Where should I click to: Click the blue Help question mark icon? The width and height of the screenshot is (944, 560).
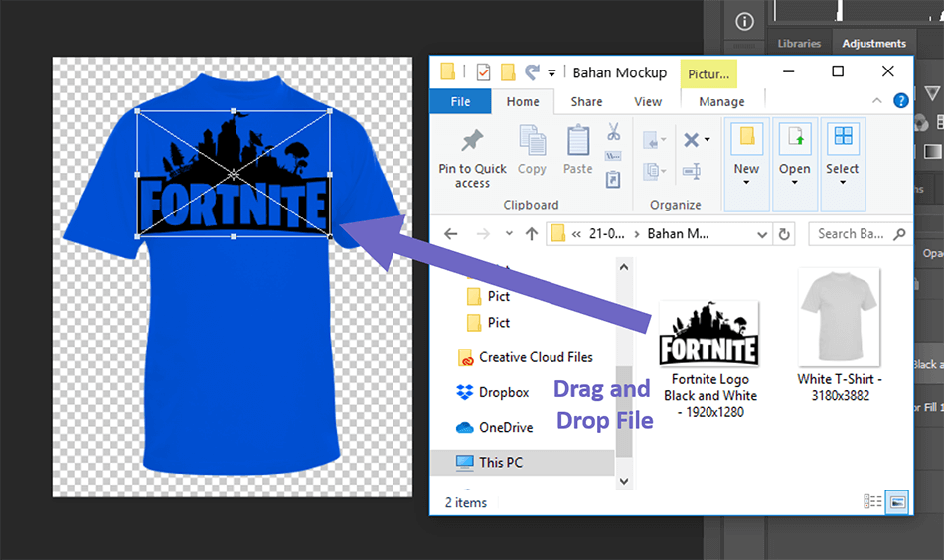click(900, 101)
